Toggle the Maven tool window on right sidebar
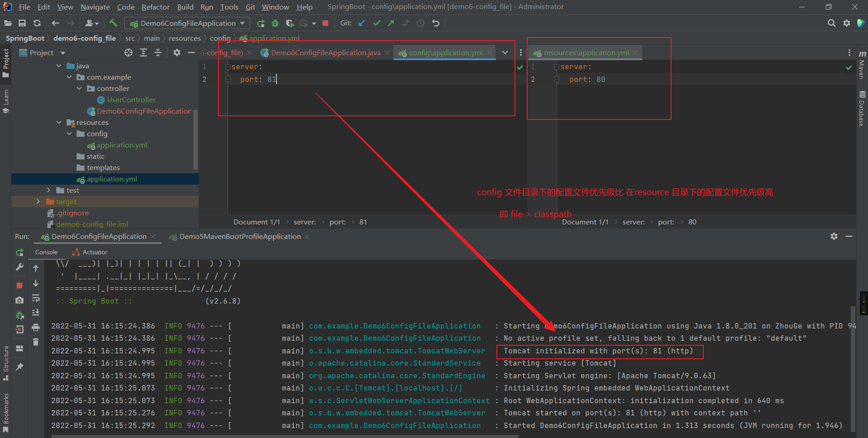This screenshot has width=868, height=438. (862, 65)
